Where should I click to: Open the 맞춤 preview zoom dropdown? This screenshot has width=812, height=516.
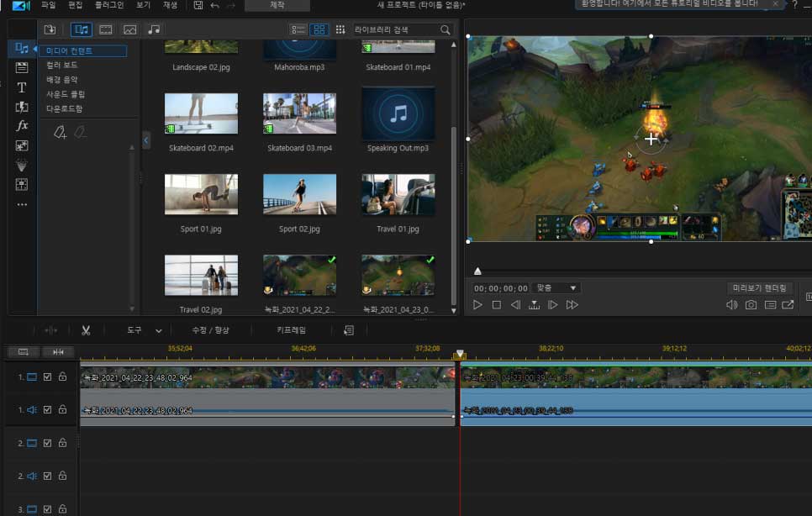click(x=556, y=288)
